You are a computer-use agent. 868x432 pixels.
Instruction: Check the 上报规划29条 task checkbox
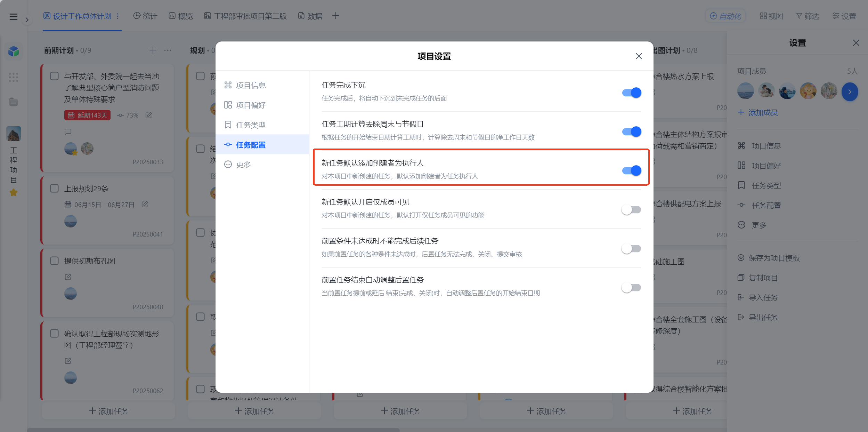click(x=54, y=189)
